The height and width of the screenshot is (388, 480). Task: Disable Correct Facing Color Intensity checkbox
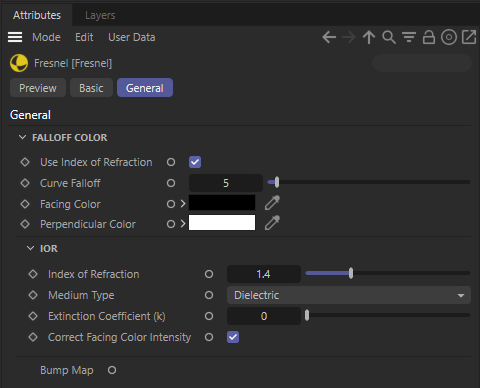pyautogui.click(x=233, y=337)
